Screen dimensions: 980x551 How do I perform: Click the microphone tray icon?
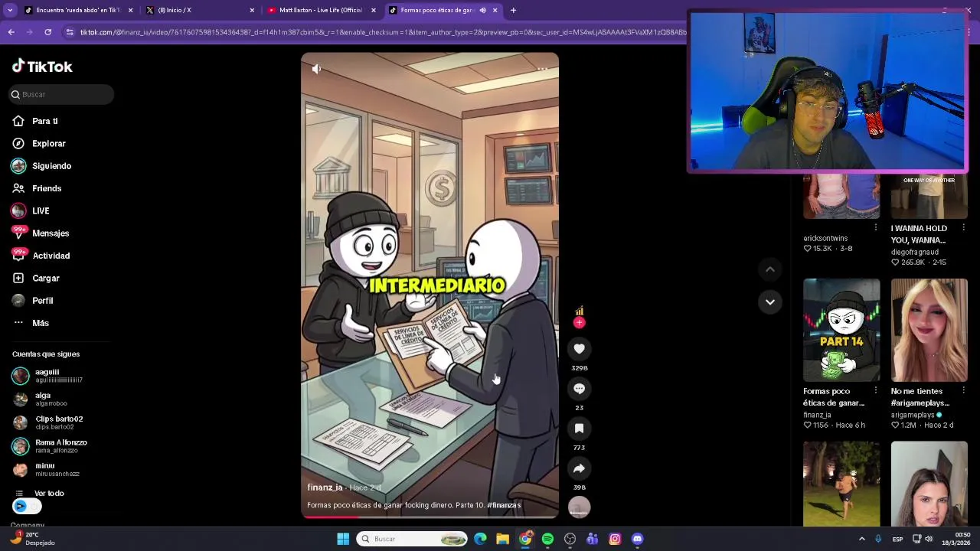point(878,539)
